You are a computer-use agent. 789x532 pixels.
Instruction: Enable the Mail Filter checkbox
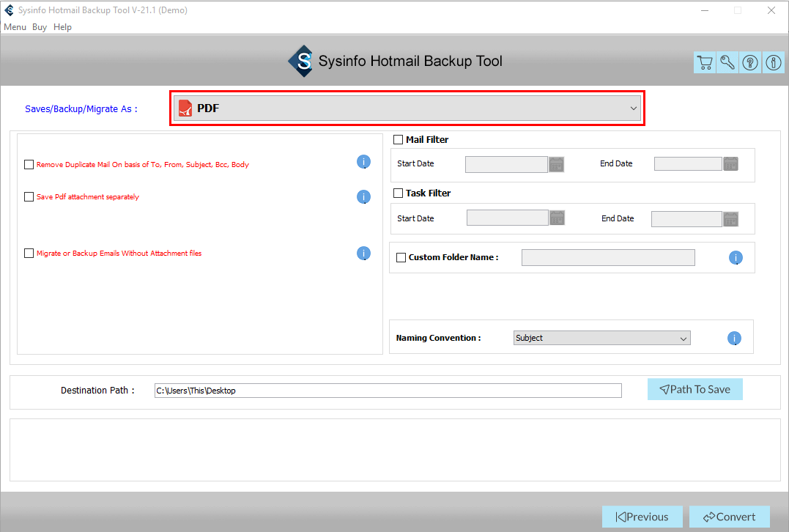(x=398, y=140)
